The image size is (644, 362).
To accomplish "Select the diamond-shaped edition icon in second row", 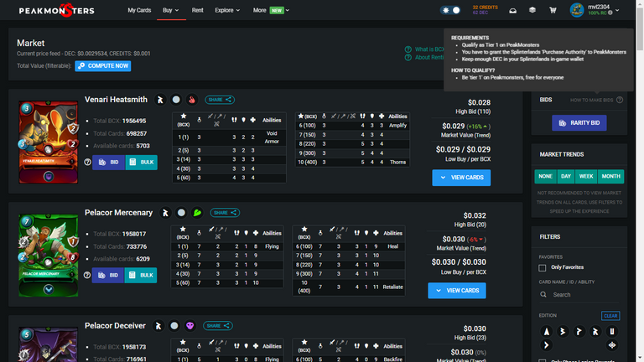I will click(x=612, y=345).
